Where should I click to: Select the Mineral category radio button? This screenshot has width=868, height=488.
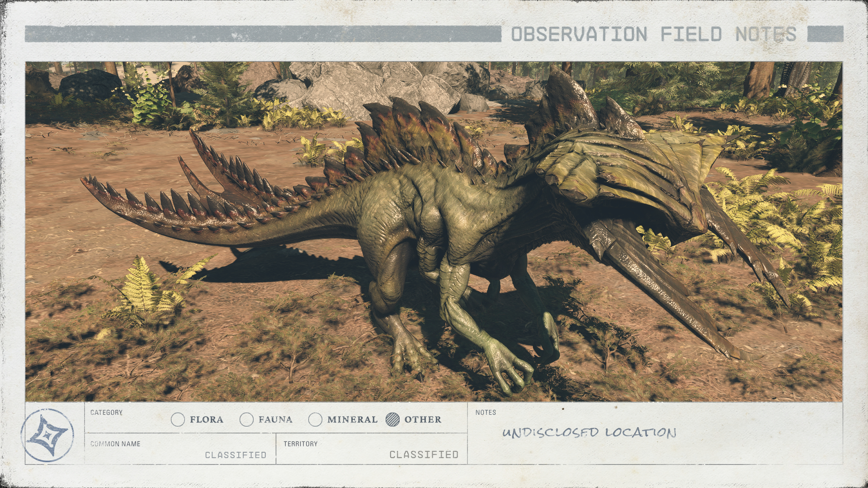click(315, 420)
